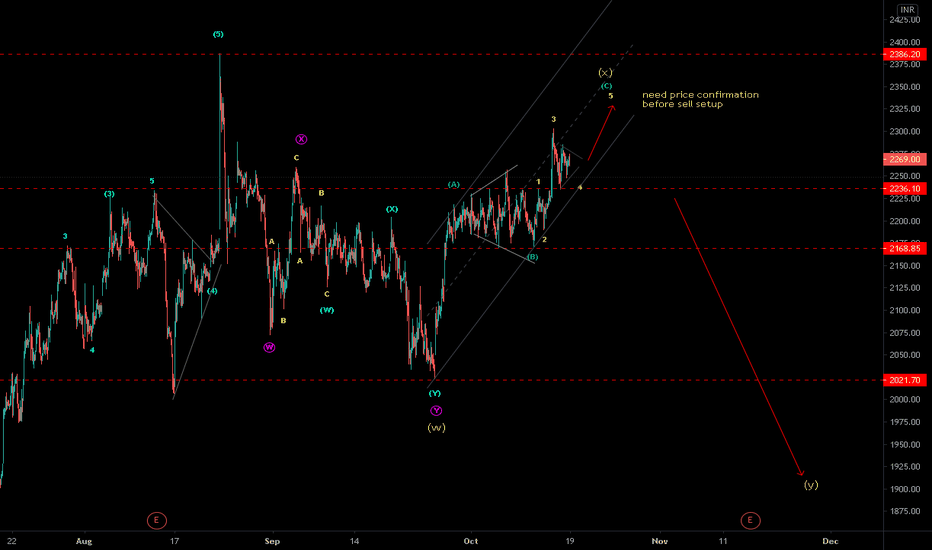Select the cyan (Y) wave label
The width and height of the screenshot is (932, 550).
tap(434, 394)
